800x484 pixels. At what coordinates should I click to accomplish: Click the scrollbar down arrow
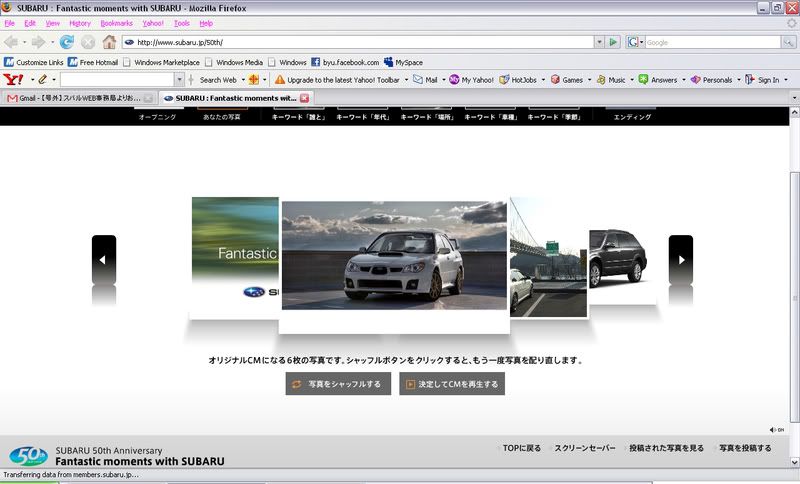point(794,462)
